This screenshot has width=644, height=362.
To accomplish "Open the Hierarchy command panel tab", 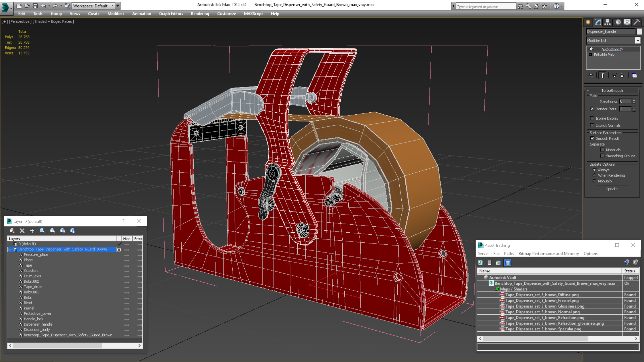I will (x=608, y=22).
